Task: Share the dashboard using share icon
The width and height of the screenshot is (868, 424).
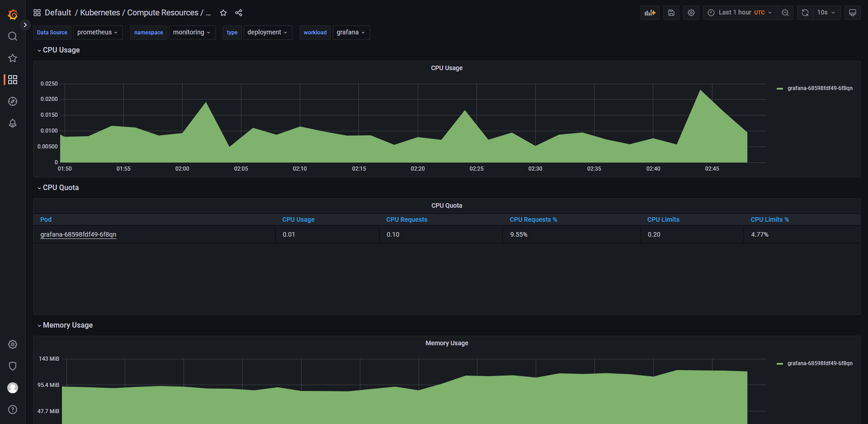Action: point(239,13)
